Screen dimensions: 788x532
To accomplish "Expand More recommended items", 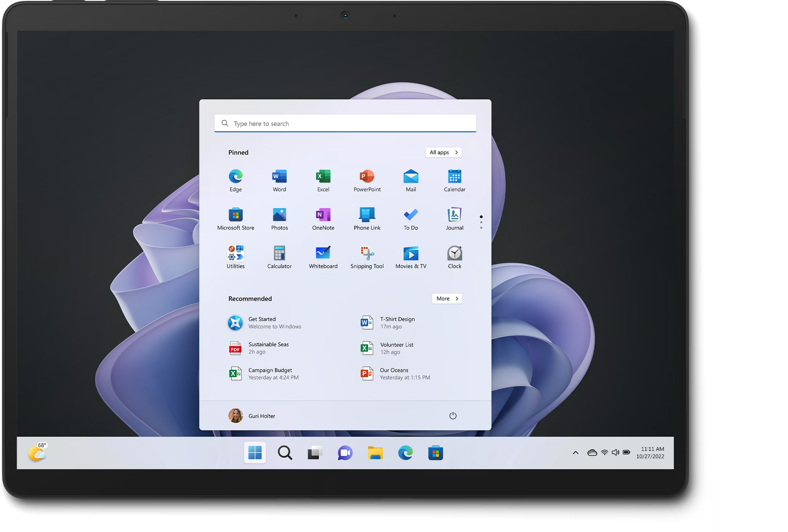I will (447, 298).
